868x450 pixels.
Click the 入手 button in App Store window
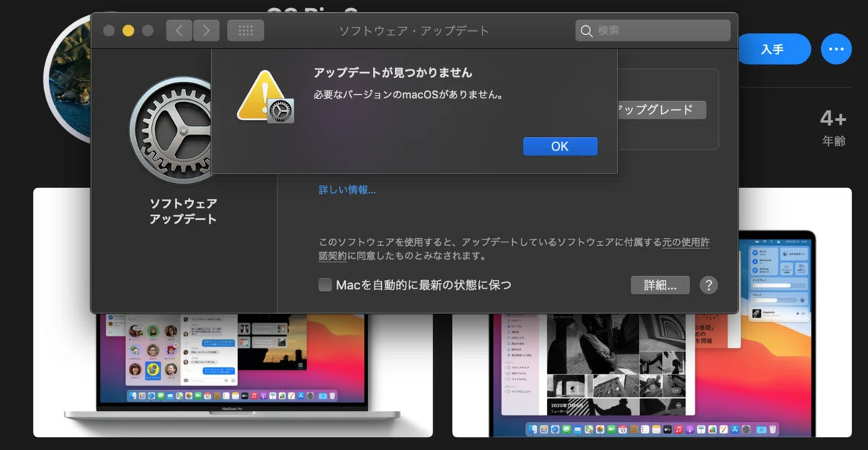[x=773, y=49]
